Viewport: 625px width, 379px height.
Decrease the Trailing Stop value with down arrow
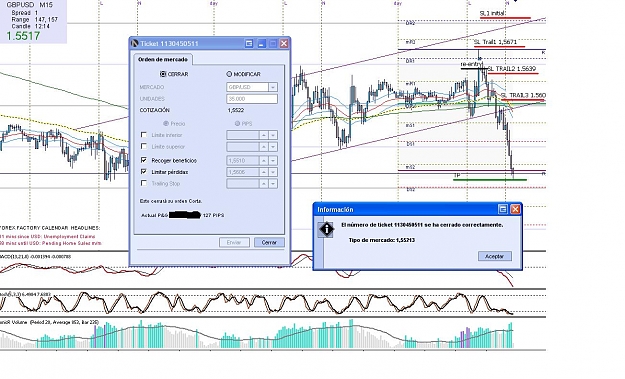pos(273,184)
